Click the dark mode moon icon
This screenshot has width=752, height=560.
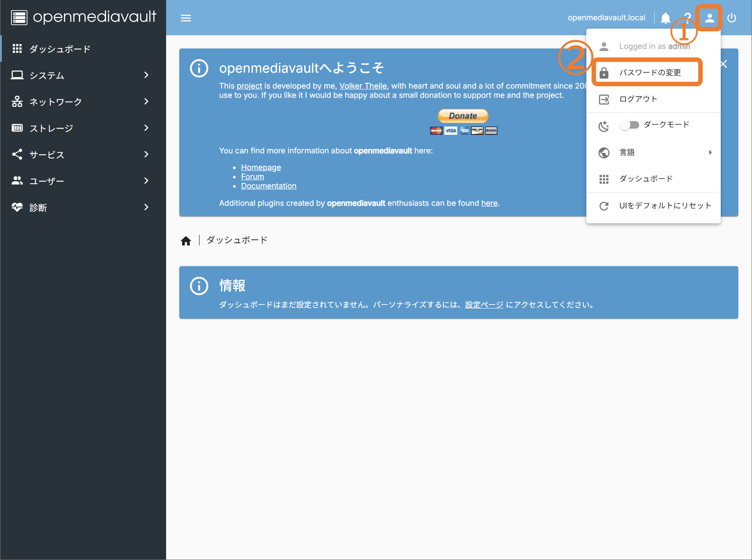point(604,126)
